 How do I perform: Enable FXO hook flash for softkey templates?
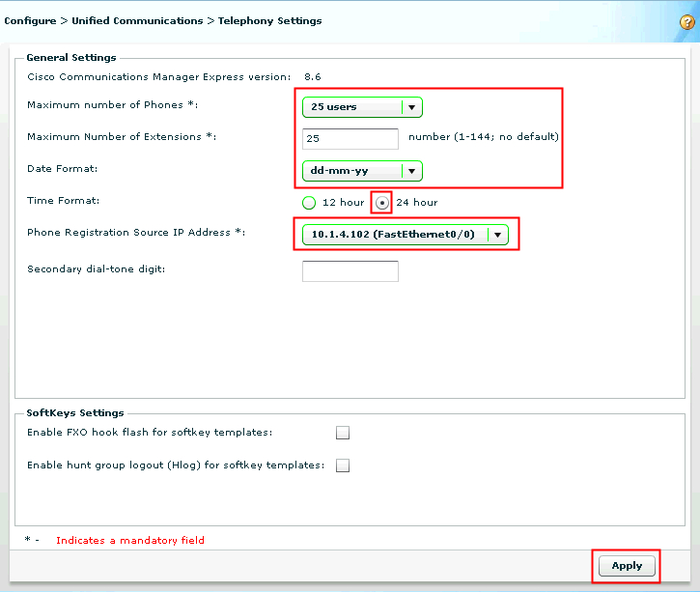coord(343,433)
